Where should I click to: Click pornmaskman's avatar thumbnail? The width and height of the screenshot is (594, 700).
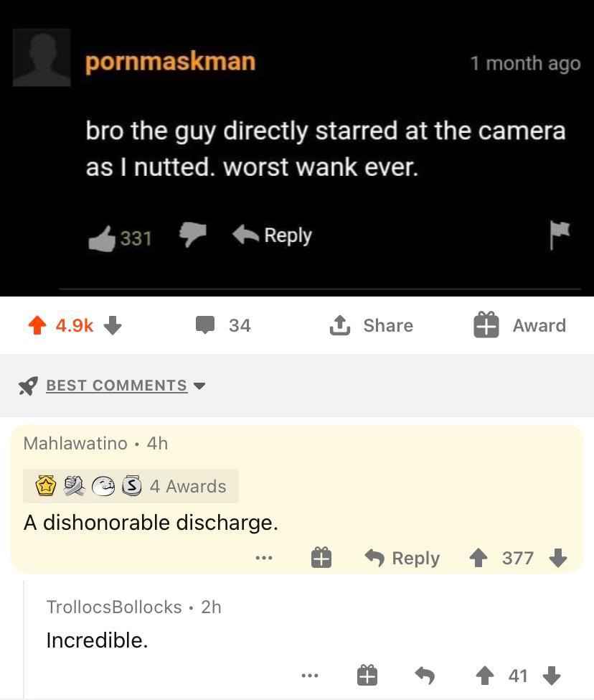42,57
